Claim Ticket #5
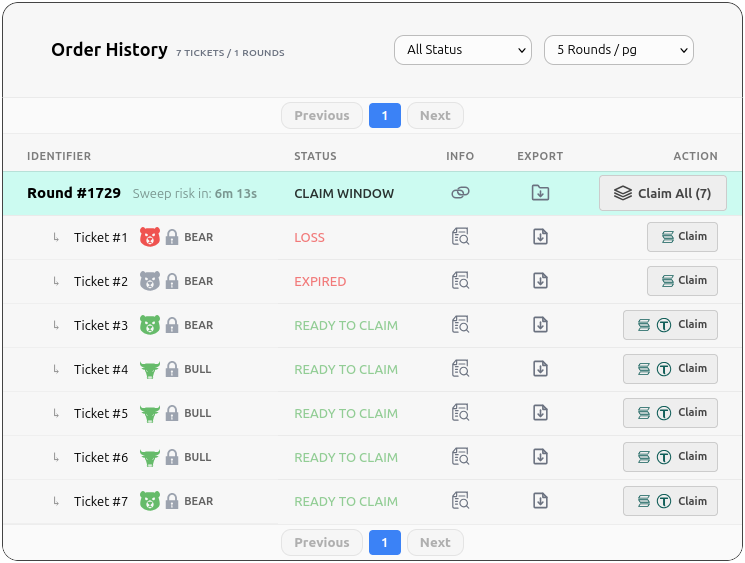 [670, 413]
